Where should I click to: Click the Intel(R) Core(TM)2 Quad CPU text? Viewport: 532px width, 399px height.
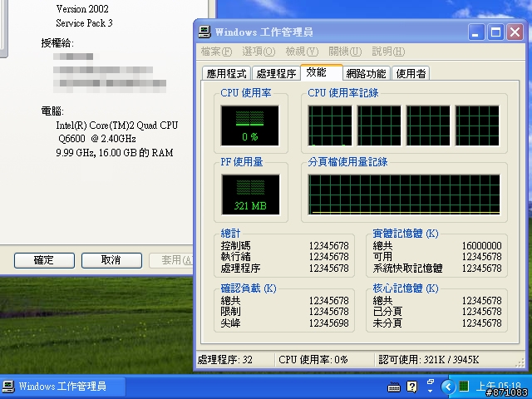(117, 126)
